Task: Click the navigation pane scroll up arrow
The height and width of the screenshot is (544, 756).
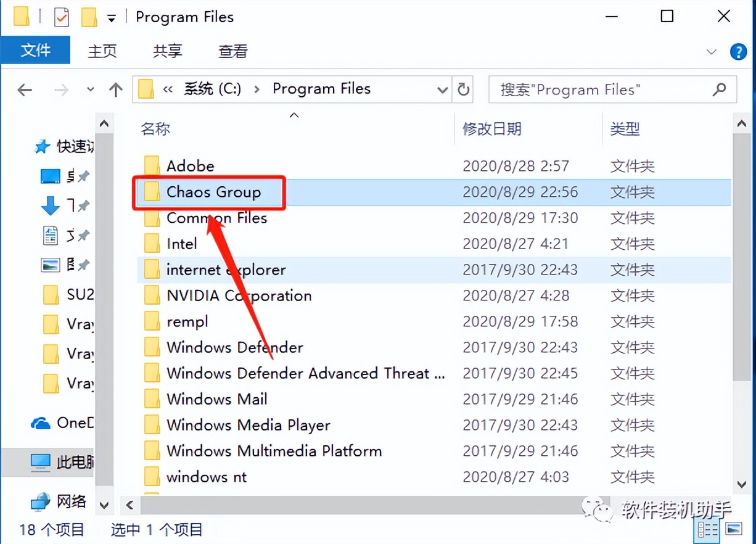Action: (104, 124)
